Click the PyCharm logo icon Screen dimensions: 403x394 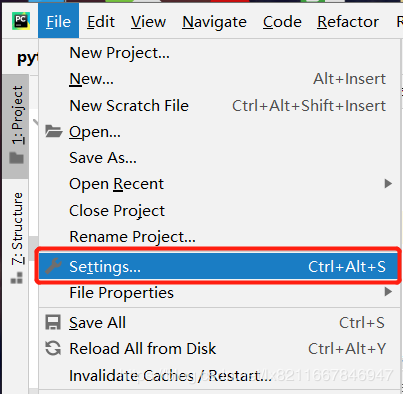click(x=21, y=21)
